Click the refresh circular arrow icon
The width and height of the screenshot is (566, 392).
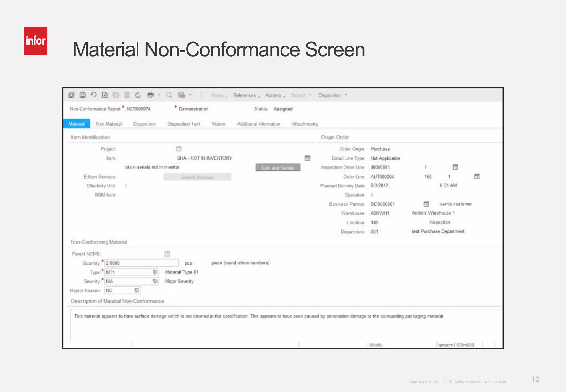click(138, 95)
